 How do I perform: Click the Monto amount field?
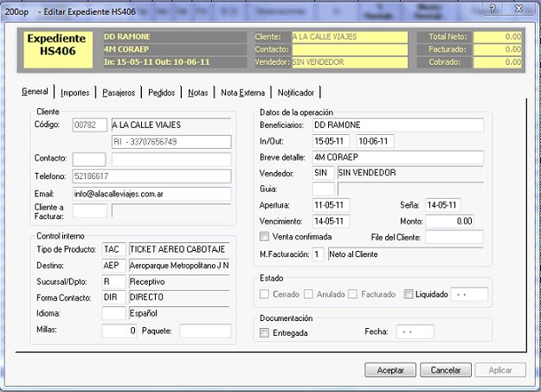click(449, 222)
